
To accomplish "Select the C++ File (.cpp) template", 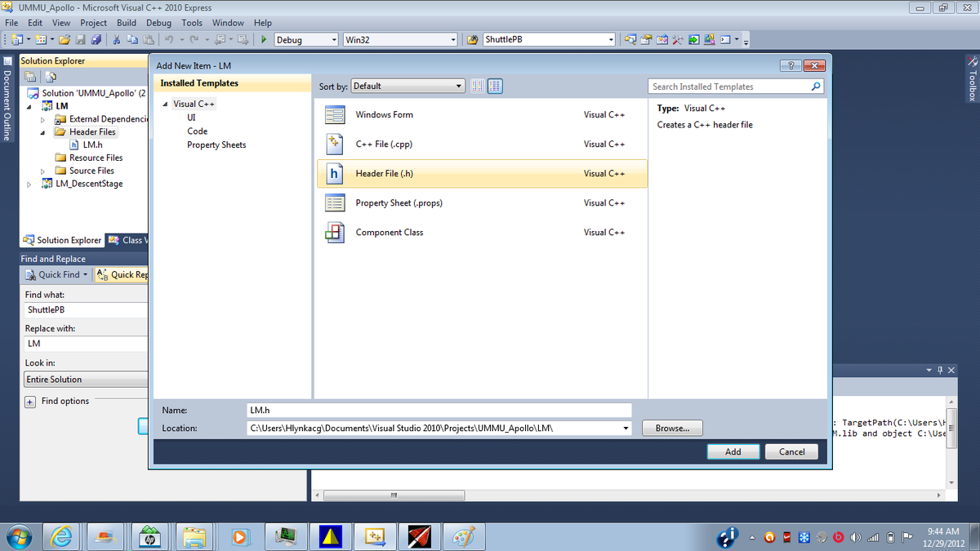I will [x=481, y=144].
